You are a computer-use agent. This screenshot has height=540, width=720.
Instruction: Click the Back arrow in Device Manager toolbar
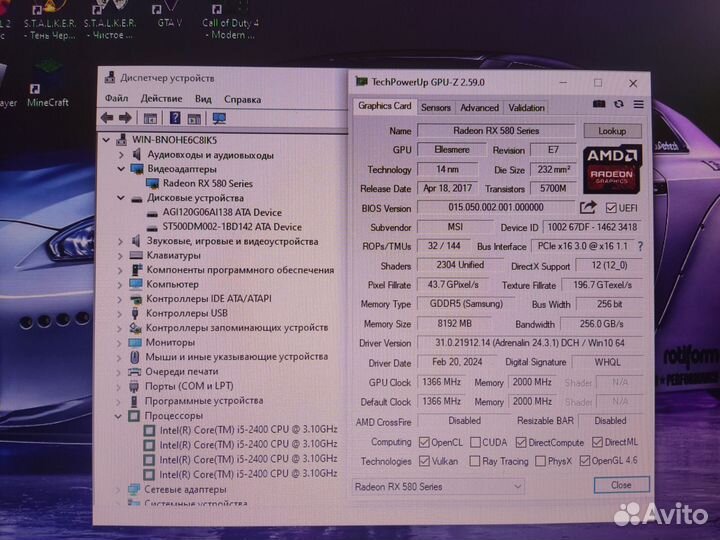pos(107,118)
